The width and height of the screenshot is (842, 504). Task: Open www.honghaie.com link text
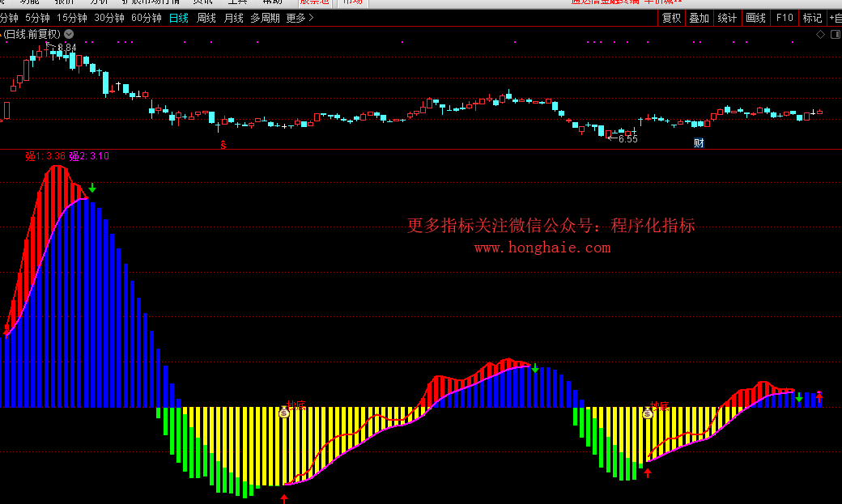(x=542, y=248)
